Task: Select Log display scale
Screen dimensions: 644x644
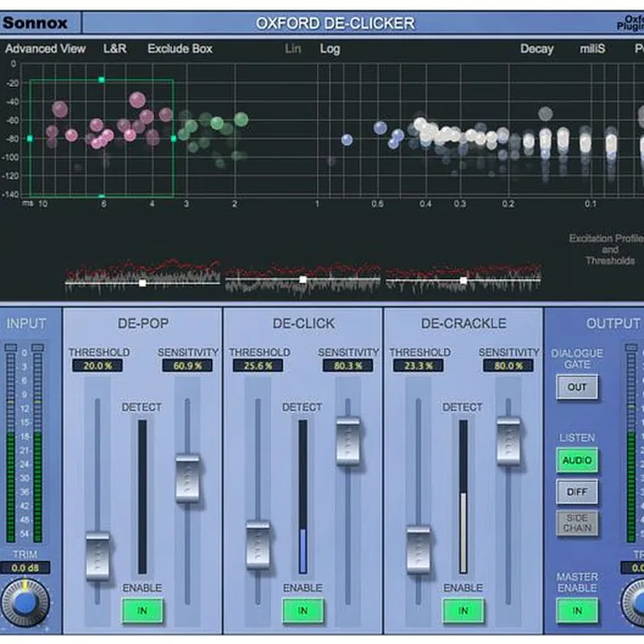Action: (x=330, y=49)
